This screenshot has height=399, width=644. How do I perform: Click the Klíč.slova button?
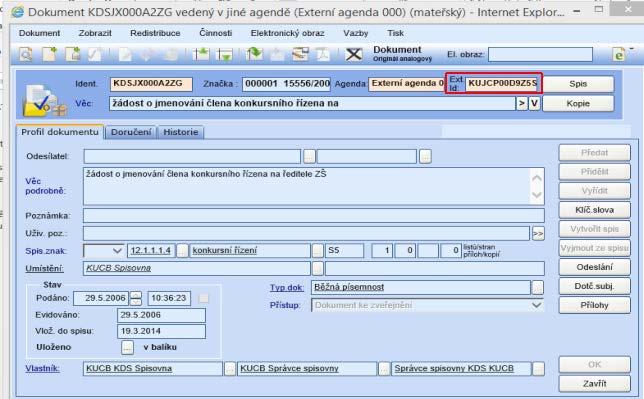(x=594, y=210)
